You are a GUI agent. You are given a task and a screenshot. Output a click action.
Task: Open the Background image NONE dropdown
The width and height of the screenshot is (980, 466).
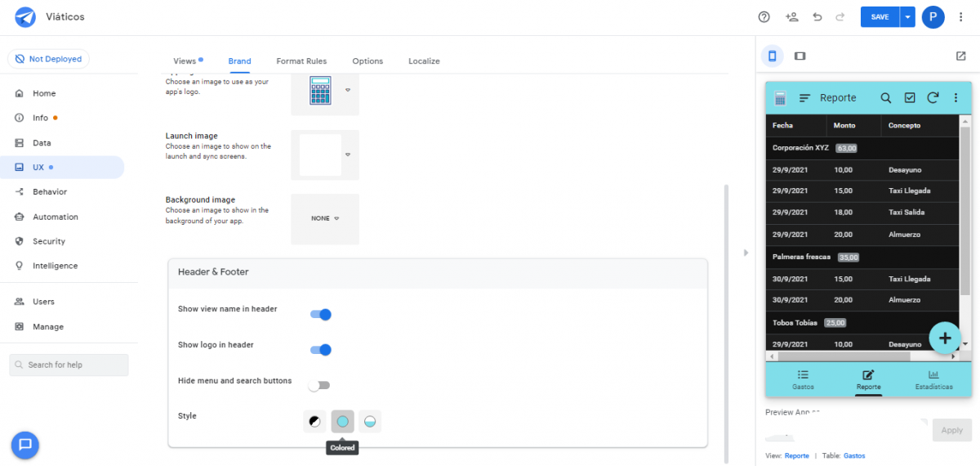325,218
